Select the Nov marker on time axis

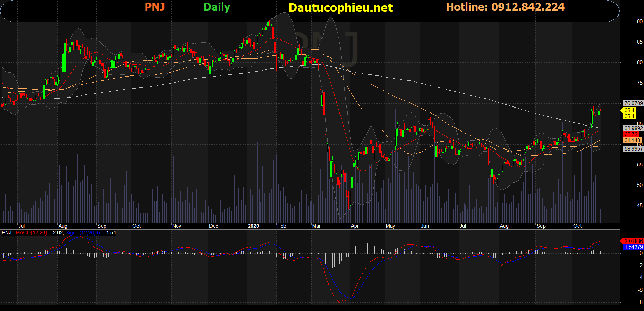coord(177,226)
